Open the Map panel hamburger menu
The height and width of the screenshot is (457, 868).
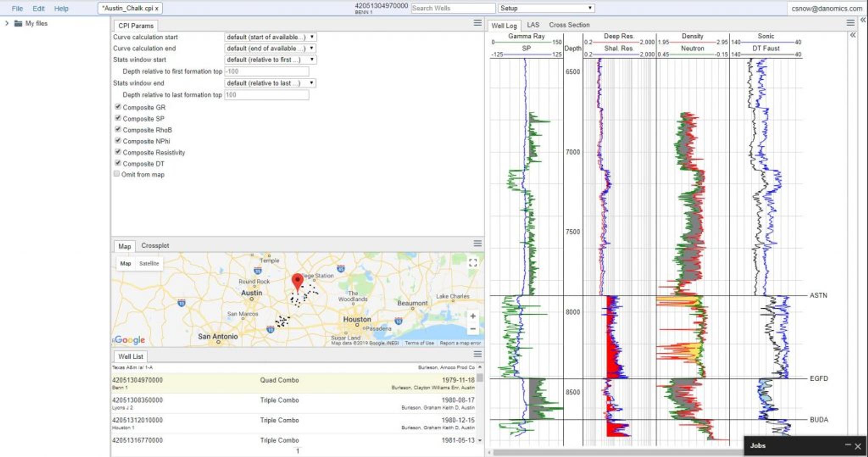click(x=477, y=243)
